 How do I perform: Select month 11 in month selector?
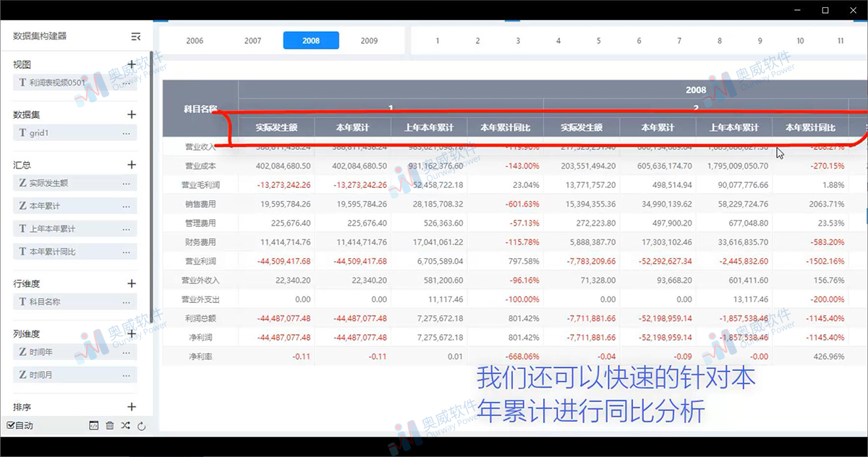click(841, 41)
